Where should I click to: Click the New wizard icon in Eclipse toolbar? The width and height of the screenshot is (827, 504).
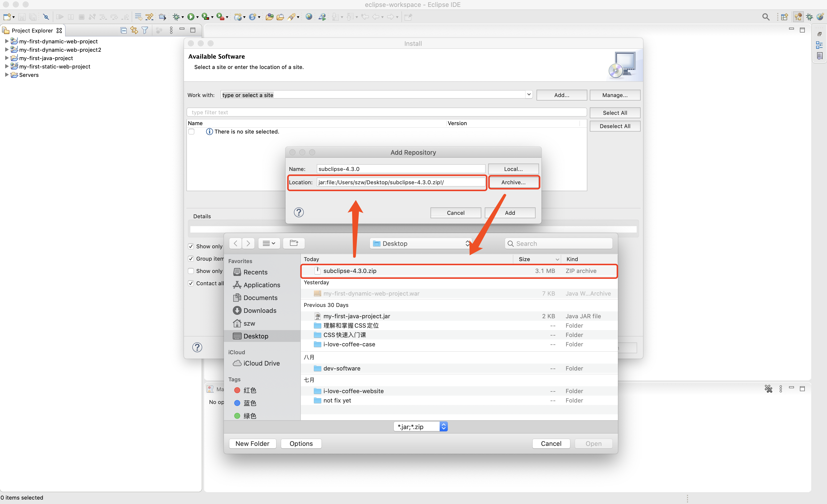point(7,17)
